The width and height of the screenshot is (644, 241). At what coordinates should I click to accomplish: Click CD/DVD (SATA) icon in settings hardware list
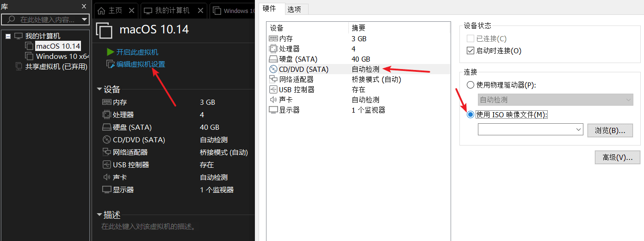(273, 70)
